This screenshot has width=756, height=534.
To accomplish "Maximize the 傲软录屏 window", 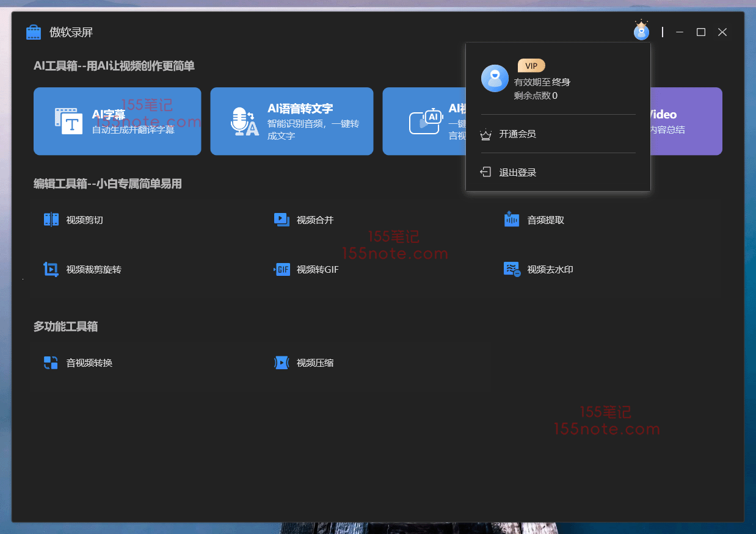I will [701, 32].
